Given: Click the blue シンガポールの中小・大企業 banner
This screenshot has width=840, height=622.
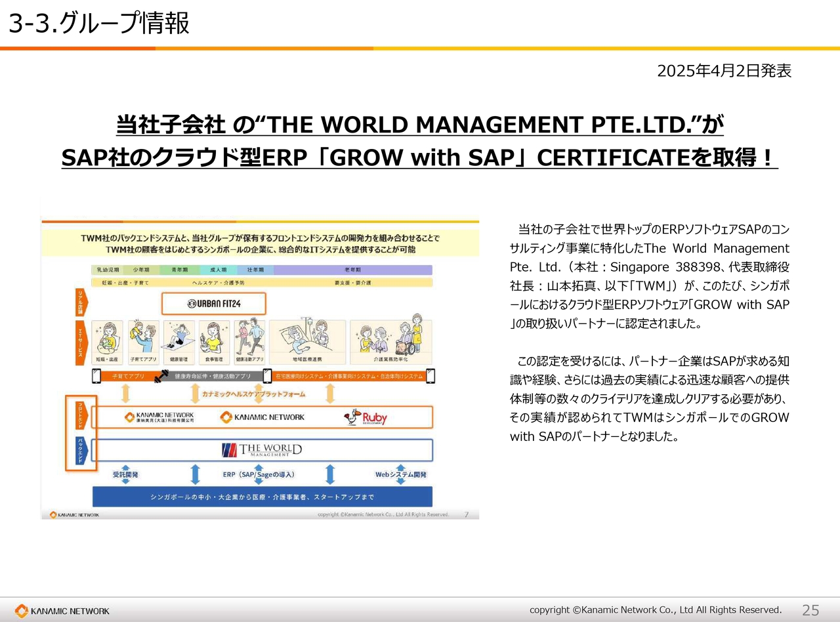Looking at the screenshot, I should point(262,496).
